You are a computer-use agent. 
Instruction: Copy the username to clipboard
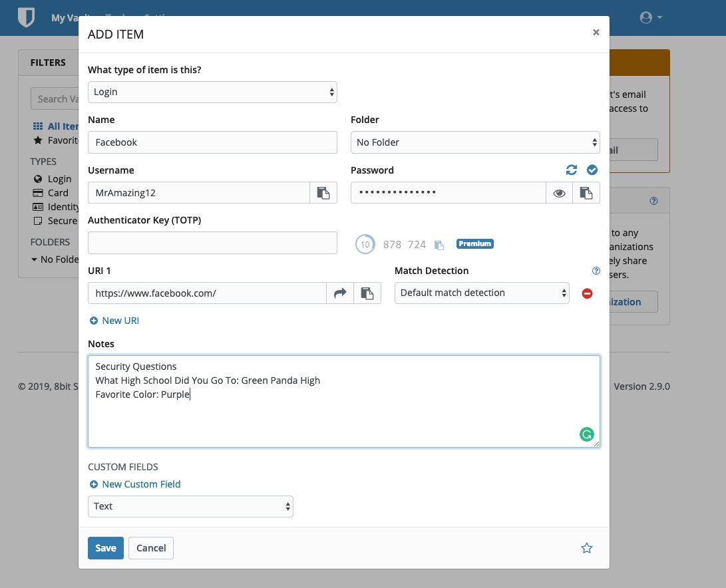coord(323,193)
